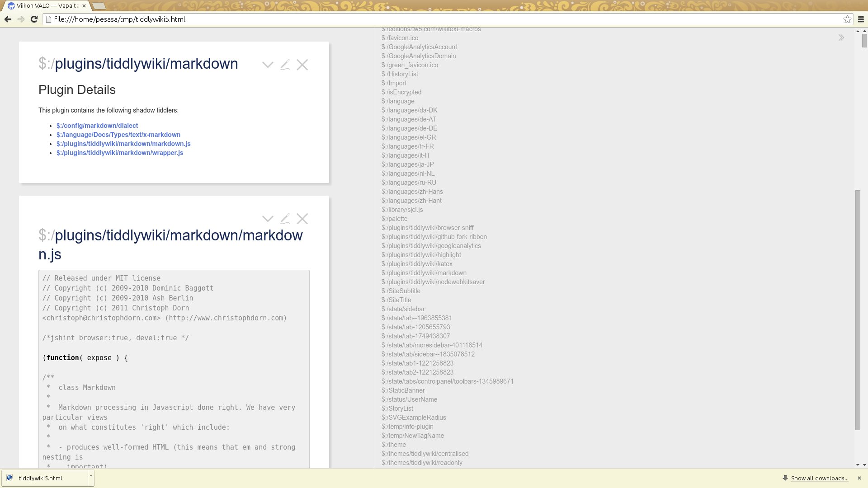The width and height of the screenshot is (868, 488).
Task: Open $:/favicon.ico in sidebar list
Action: point(400,38)
